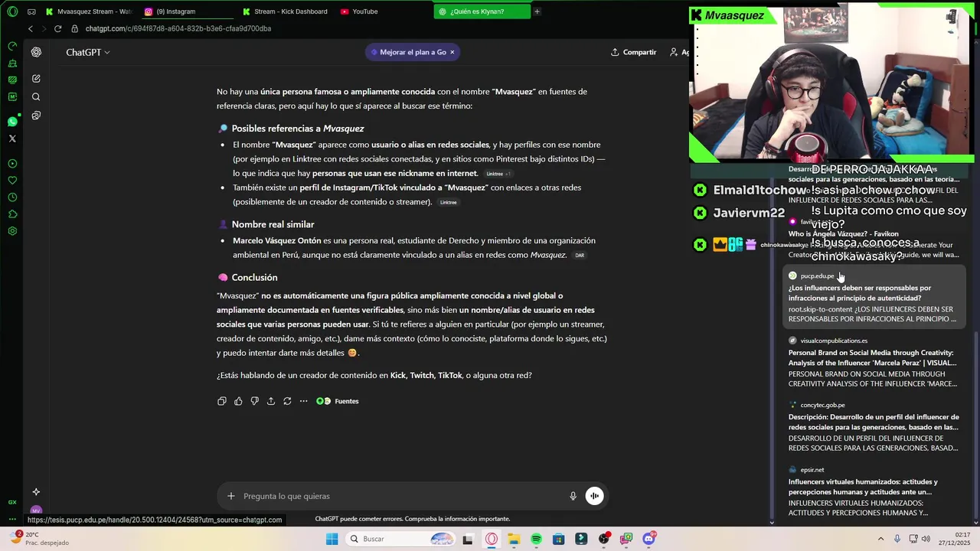Open the workspaces icon beside the Opera logo

[x=31, y=11]
